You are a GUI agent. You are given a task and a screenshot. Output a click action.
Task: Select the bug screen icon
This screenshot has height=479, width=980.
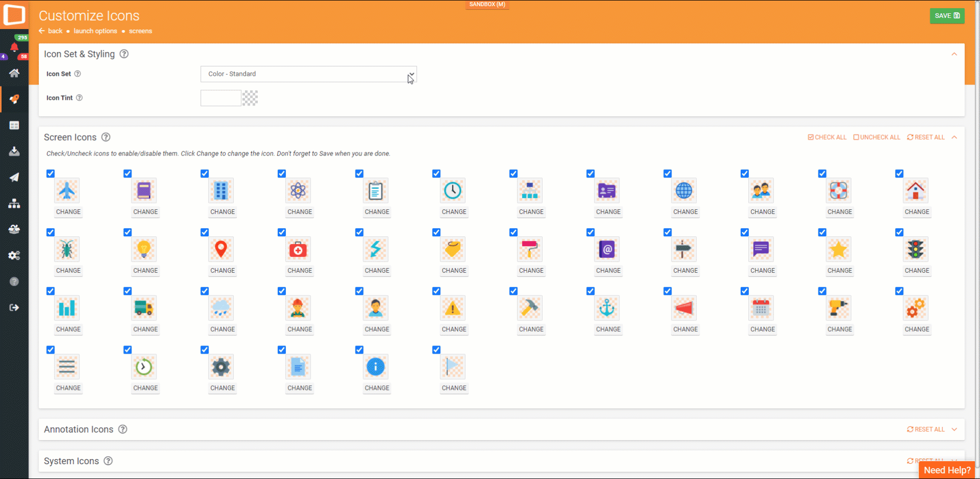(67, 250)
